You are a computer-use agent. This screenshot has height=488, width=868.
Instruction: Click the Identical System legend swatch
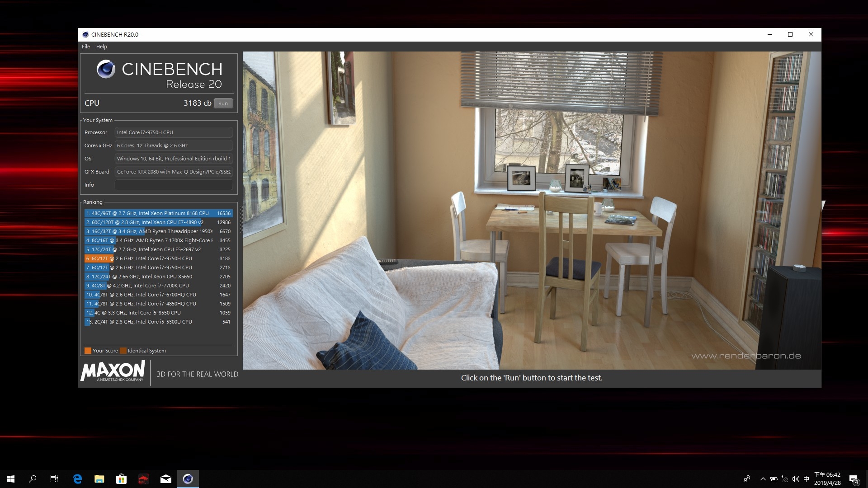coord(123,351)
